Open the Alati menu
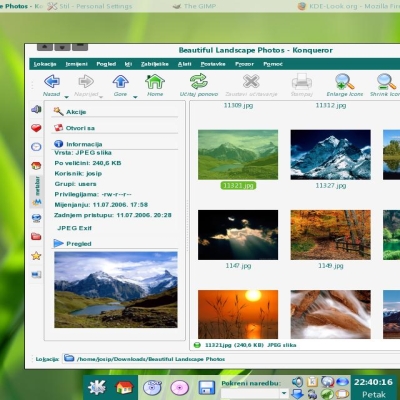The image size is (400, 400). [184, 64]
